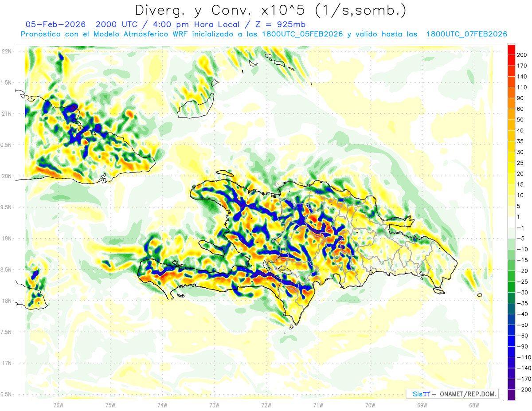Screen dimensions: 532x411
Task: Click the colorbar label '-110'
Action: pos(523,357)
